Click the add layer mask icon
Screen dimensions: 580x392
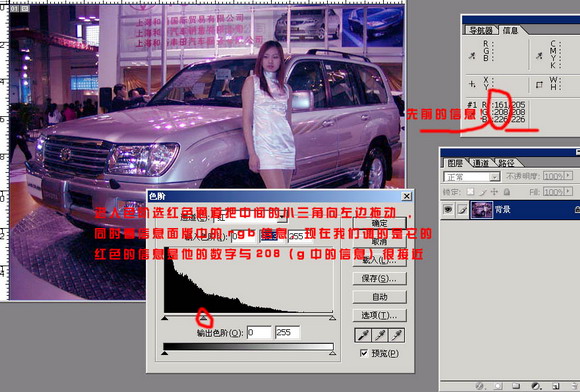(x=498, y=386)
